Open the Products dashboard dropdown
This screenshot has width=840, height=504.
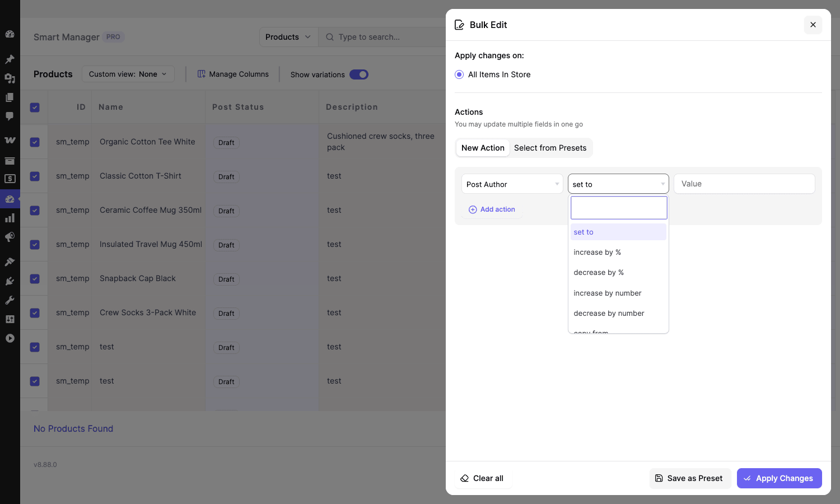coord(288,37)
